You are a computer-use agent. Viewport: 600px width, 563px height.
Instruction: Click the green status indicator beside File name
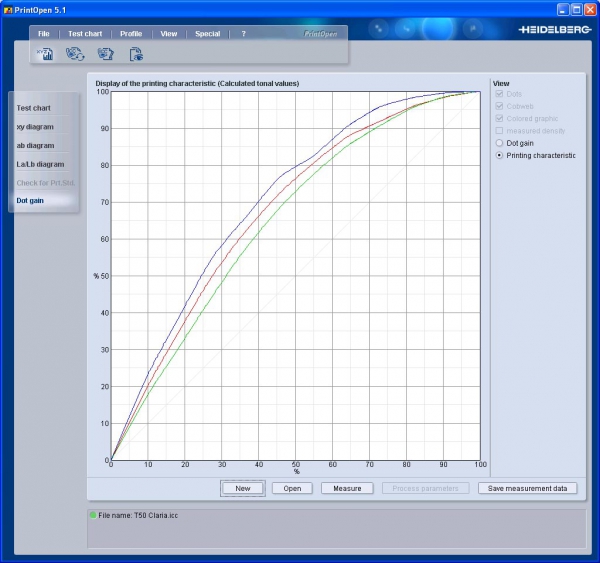click(x=93, y=515)
